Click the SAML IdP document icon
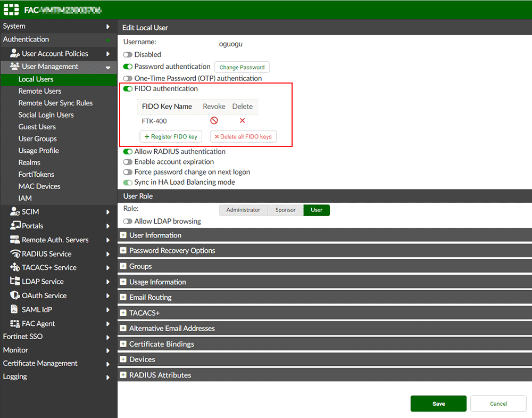Viewport: 532px width, 418px height. [14, 309]
